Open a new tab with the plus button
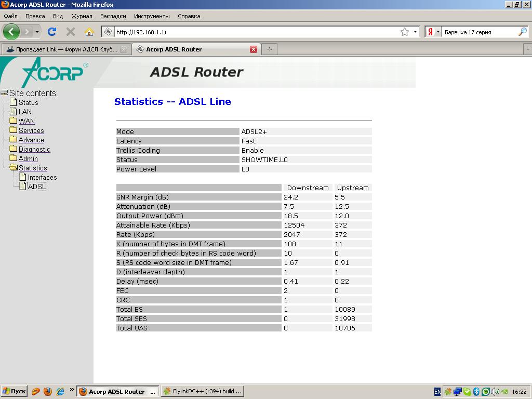Viewport: 532px width, 399px height. tap(270, 49)
